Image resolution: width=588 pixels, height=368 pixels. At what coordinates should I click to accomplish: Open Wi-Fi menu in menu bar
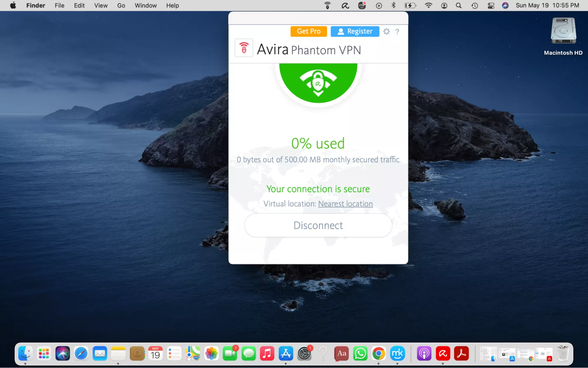tap(429, 6)
